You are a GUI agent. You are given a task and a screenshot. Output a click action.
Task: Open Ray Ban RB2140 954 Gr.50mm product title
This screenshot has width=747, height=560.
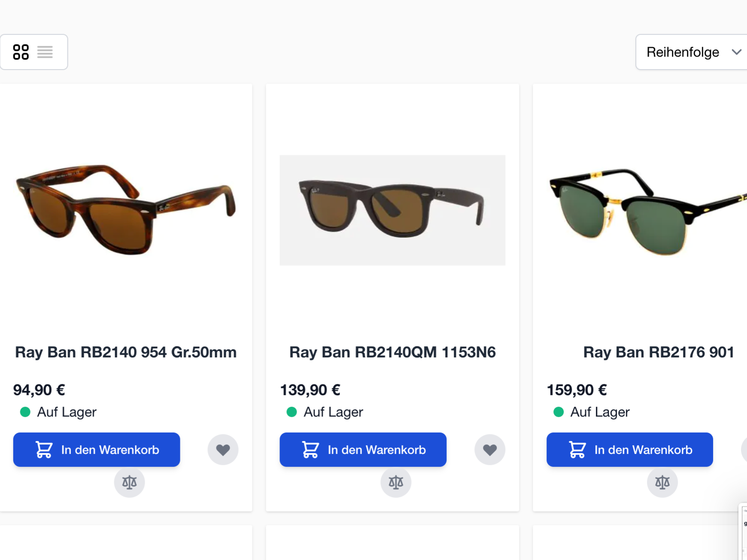click(126, 352)
